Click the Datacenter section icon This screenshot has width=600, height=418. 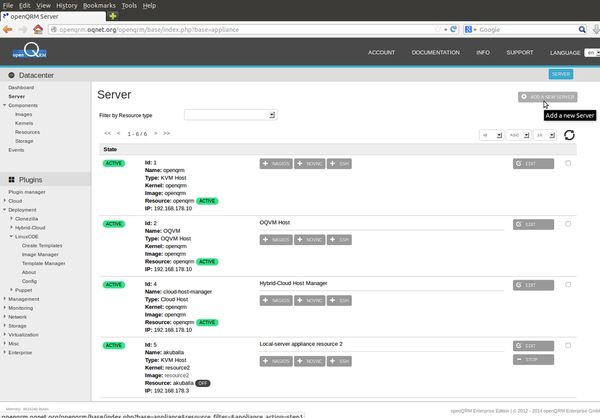coord(11,75)
